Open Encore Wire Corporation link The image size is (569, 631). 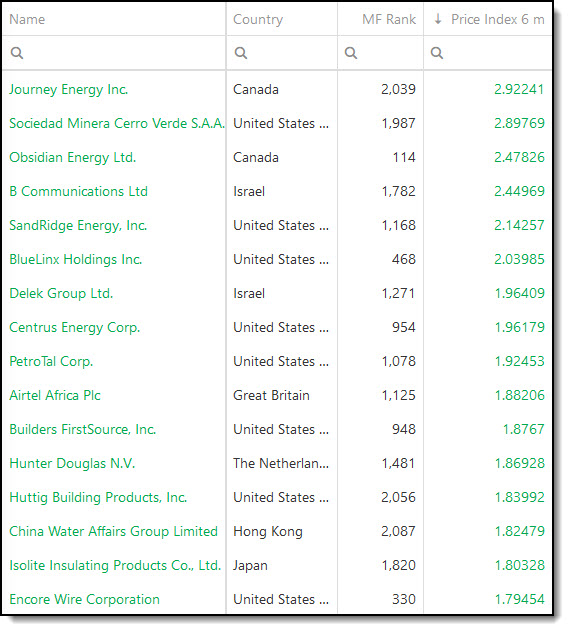click(x=85, y=599)
